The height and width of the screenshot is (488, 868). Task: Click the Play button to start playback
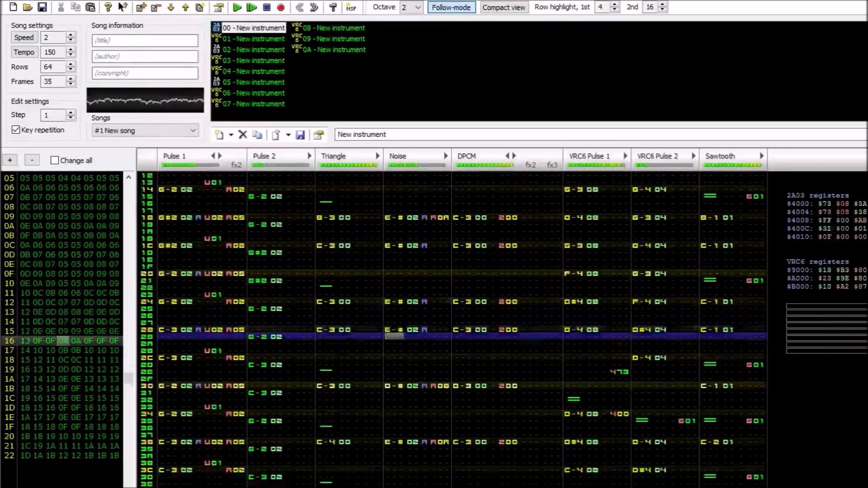237,7
